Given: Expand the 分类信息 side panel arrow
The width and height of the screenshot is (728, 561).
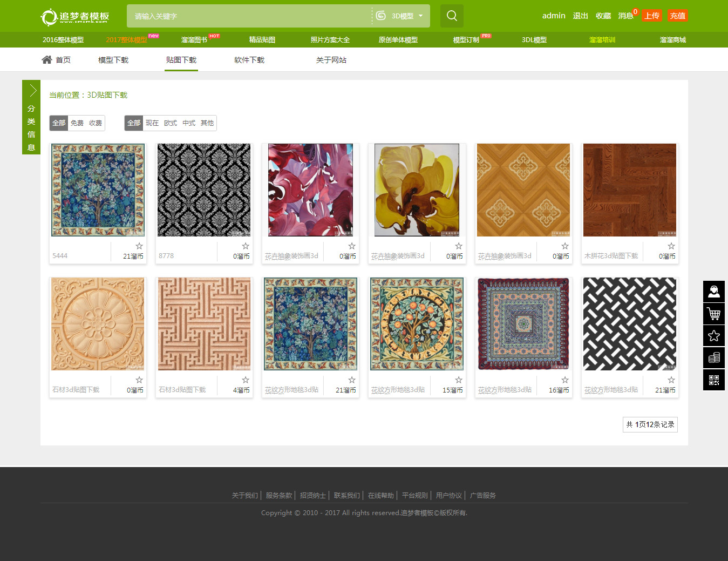Looking at the screenshot, I should click(32, 90).
